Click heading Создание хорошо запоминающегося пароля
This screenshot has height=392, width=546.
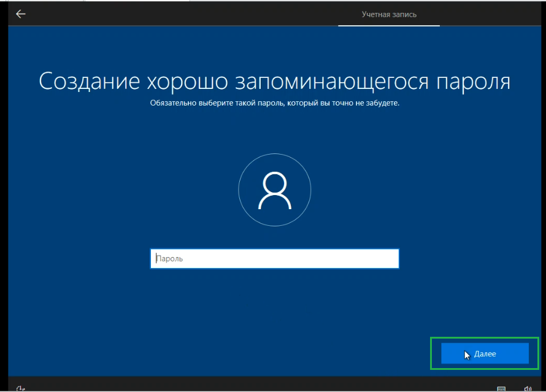274,81
